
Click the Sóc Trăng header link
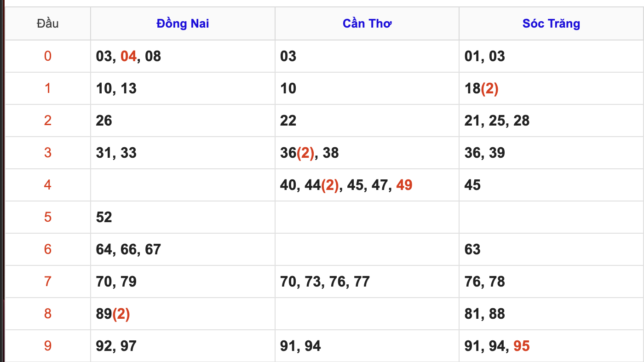click(x=551, y=23)
